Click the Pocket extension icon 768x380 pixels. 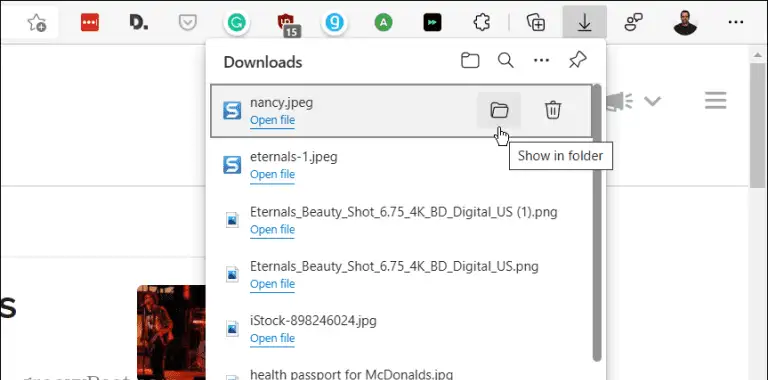[x=188, y=23]
